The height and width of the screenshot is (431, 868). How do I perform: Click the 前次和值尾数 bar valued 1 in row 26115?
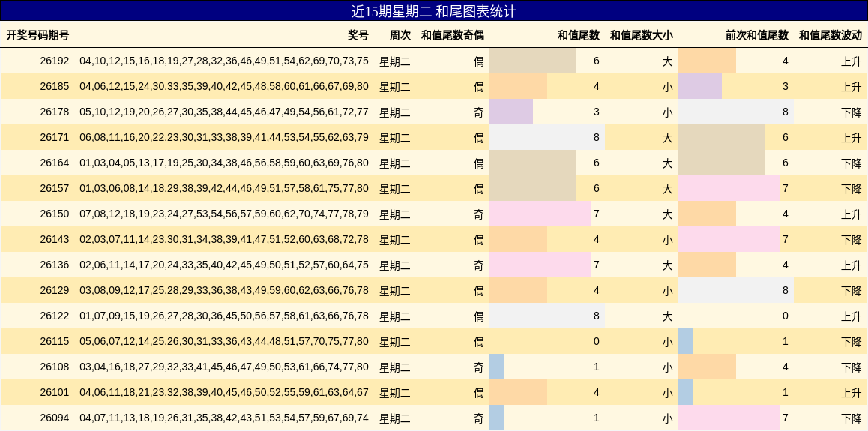pyautogui.click(x=686, y=341)
